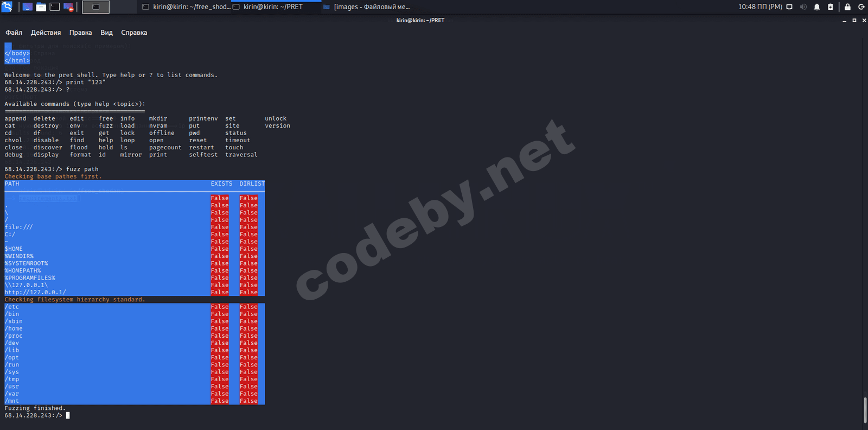Click the clock showing 10:48 PM

(759, 7)
